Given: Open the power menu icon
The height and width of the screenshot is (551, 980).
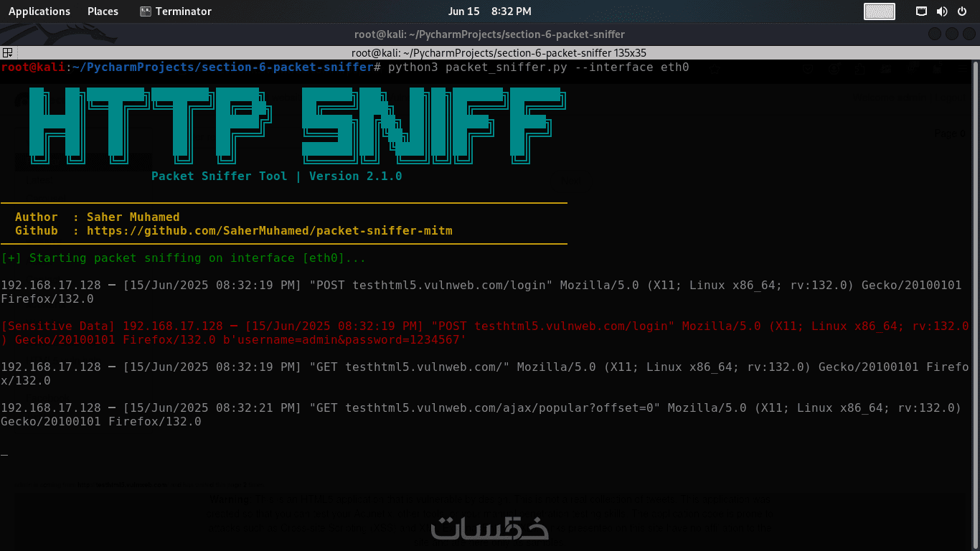Looking at the screenshot, I should tap(962, 11).
